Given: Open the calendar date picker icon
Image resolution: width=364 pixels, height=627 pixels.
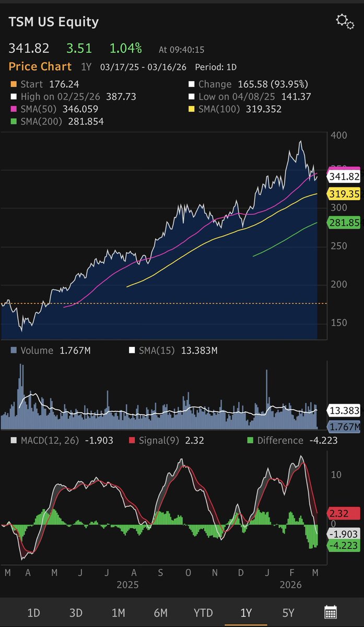Looking at the screenshot, I should pyautogui.click(x=330, y=612).
